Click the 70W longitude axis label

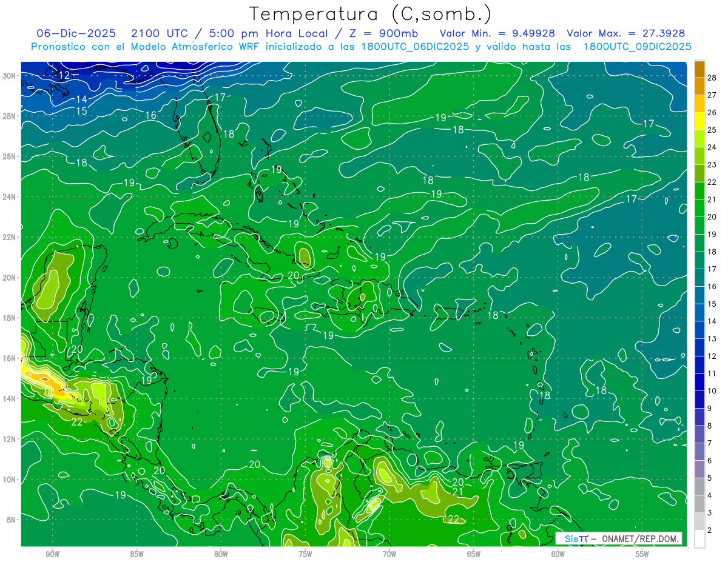click(389, 554)
